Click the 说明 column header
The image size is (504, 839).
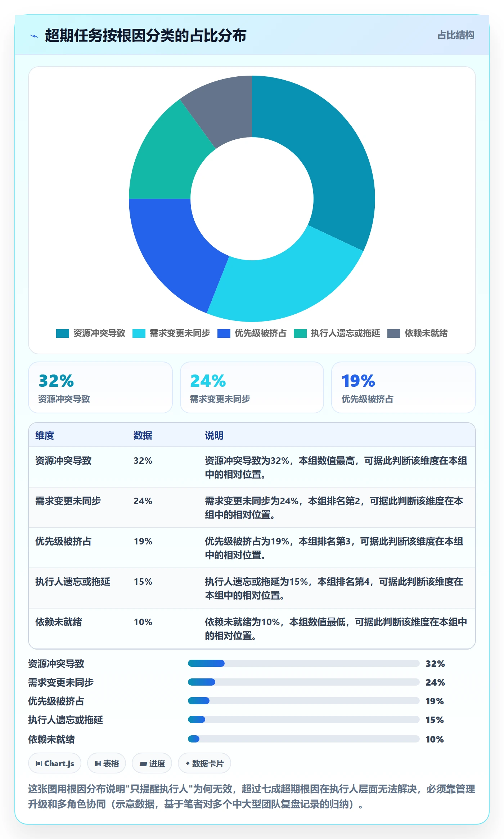[214, 435]
